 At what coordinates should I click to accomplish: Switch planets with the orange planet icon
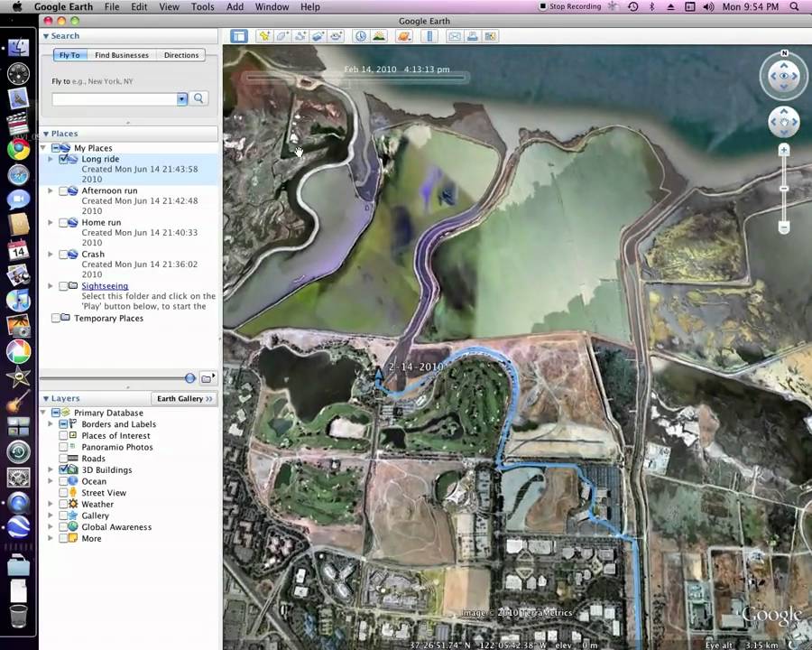[x=404, y=36]
